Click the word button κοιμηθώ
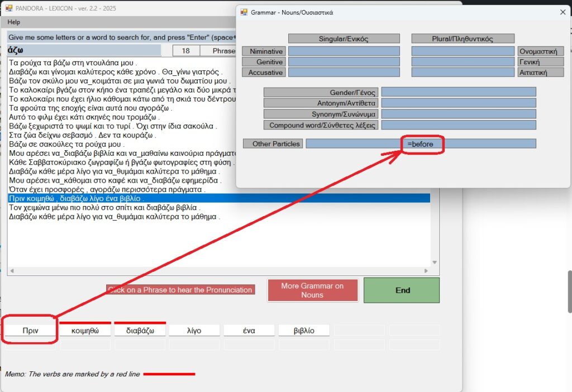The image size is (572, 392). pos(85,331)
